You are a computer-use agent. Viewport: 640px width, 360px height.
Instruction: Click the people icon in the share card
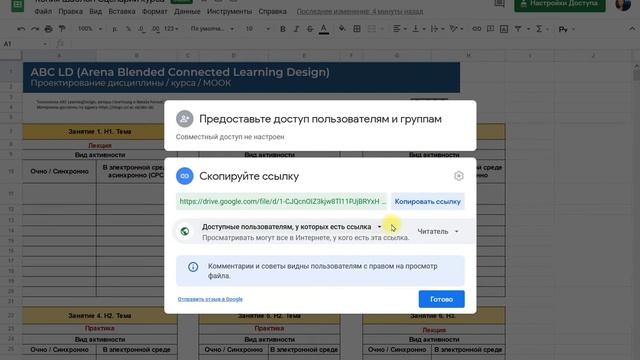point(184,119)
